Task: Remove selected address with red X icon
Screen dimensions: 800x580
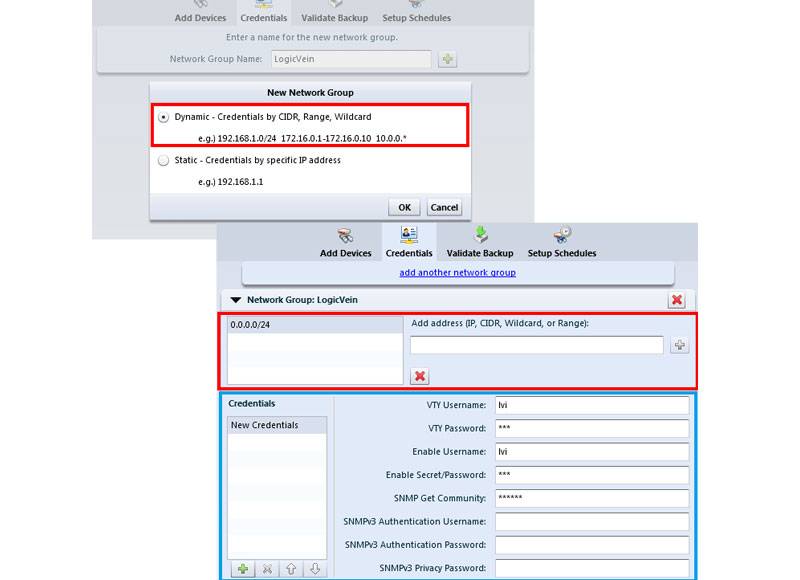Action: 420,376
